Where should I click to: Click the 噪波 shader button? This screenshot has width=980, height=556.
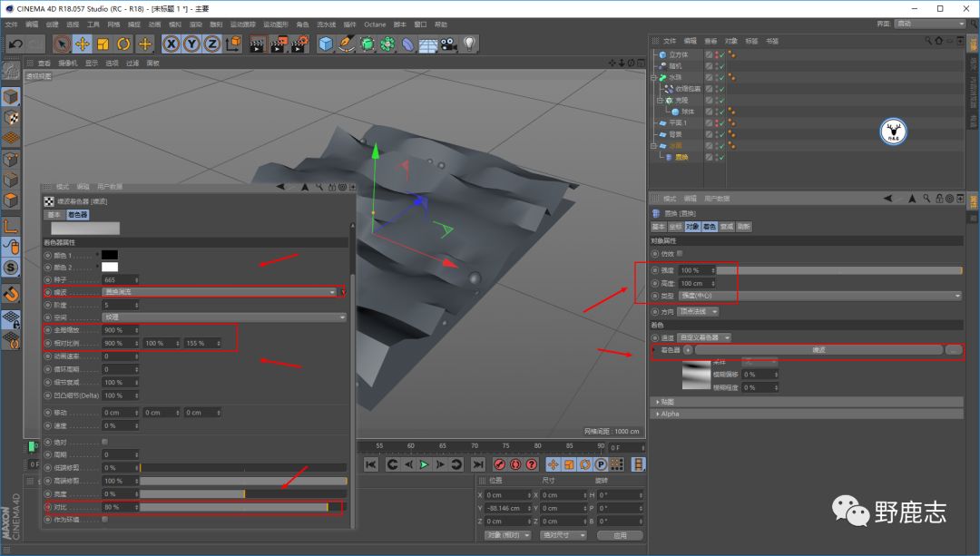click(x=818, y=349)
